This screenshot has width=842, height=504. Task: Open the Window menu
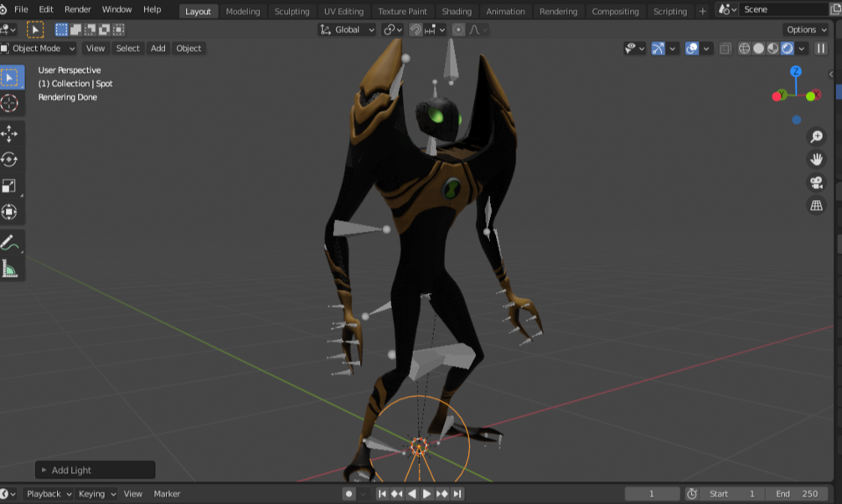116,9
